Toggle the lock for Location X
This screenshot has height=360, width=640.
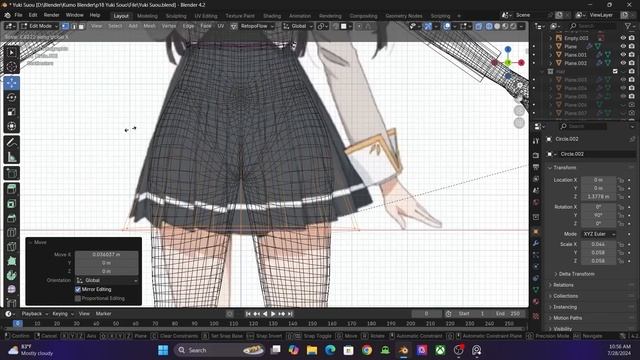(621, 180)
